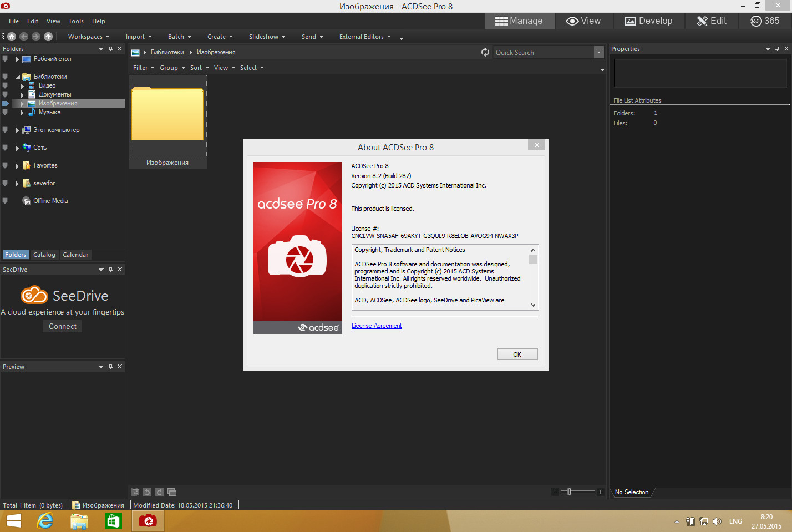Click the Quick Search field
The image size is (792, 532).
(x=544, y=52)
